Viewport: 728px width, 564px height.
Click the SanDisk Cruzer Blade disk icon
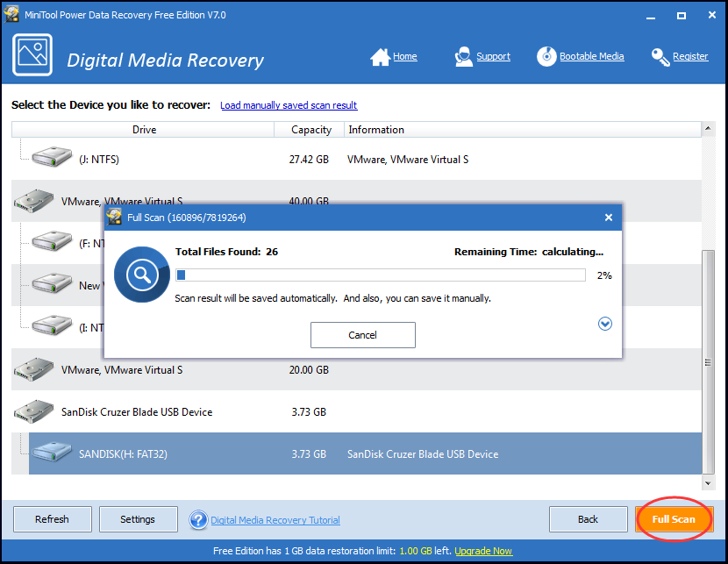[x=34, y=411]
